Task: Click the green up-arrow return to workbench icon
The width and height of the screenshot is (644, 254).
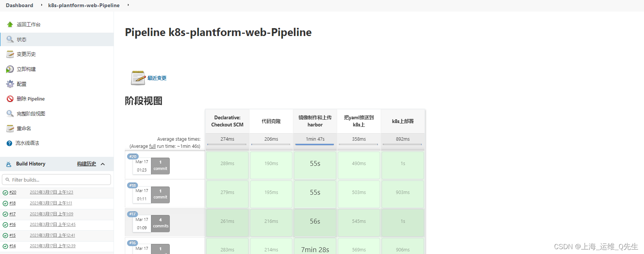Action: [x=10, y=24]
